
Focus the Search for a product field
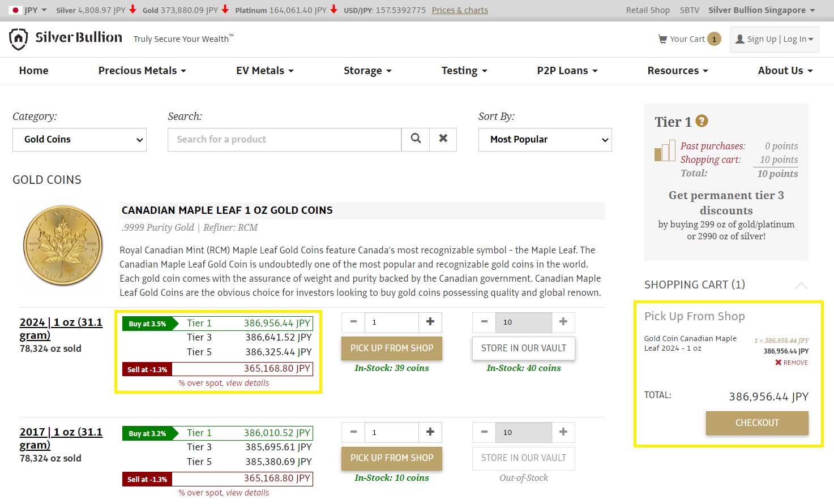click(x=285, y=140)
